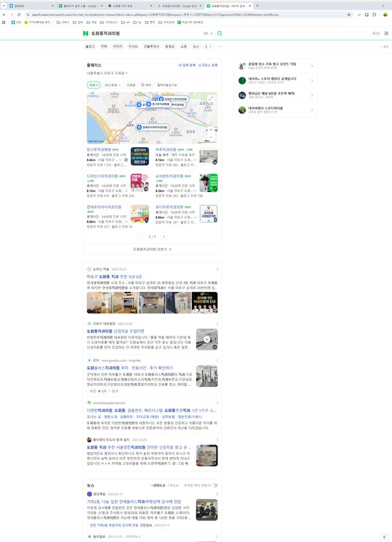Click the 내 업체 등록 link
The width and height of the screenshot is (392, 542).
(187, 65)
